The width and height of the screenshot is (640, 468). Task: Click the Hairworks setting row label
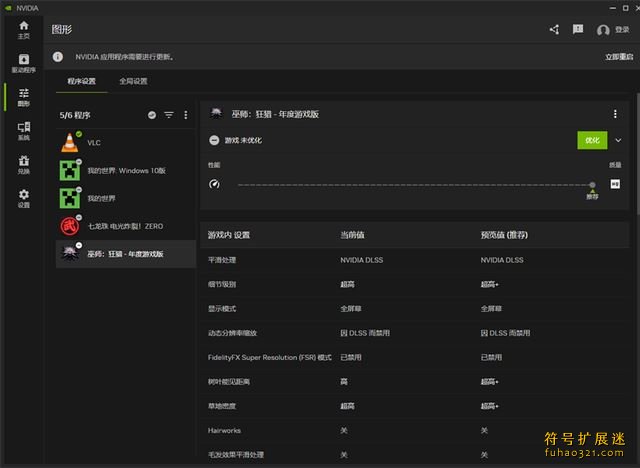coord(224,430)
